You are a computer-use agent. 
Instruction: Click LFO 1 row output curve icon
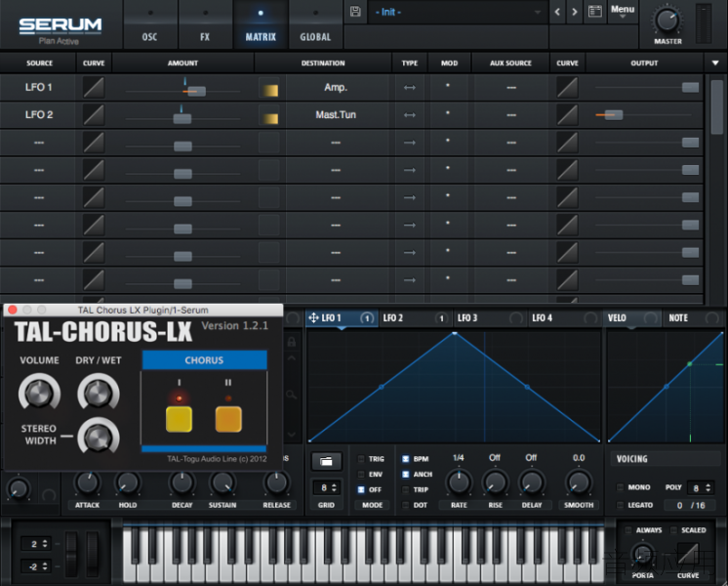pos(567,87)
